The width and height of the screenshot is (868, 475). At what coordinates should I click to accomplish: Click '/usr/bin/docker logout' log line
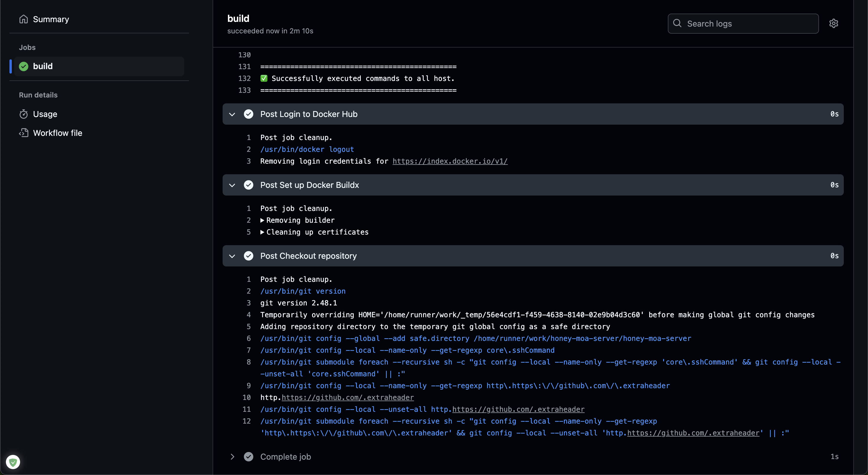[307, 150]
